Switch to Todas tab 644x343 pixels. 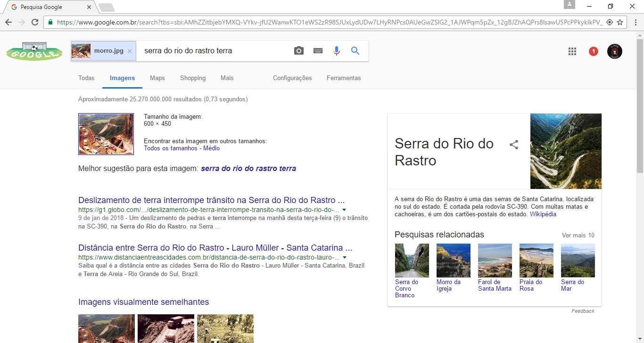[86, 78]
